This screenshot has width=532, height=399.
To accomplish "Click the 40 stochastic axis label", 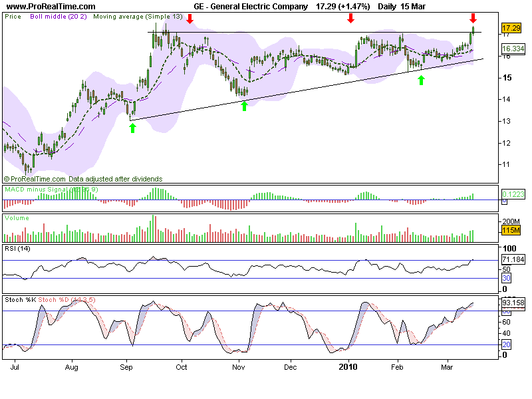I will pyautogui.click(x=506, y=333).
